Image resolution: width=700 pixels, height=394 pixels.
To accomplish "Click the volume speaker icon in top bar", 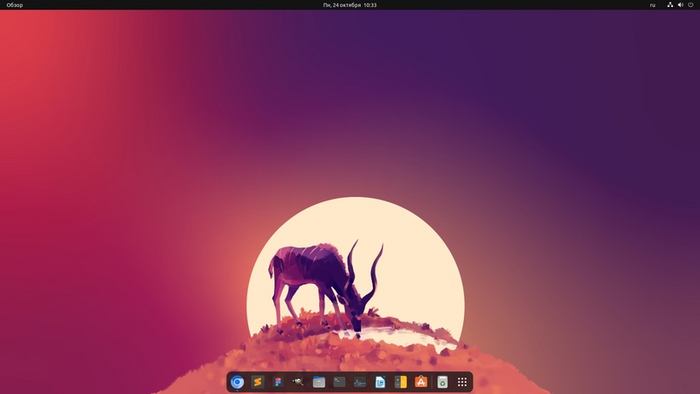I will pos(680,5).
